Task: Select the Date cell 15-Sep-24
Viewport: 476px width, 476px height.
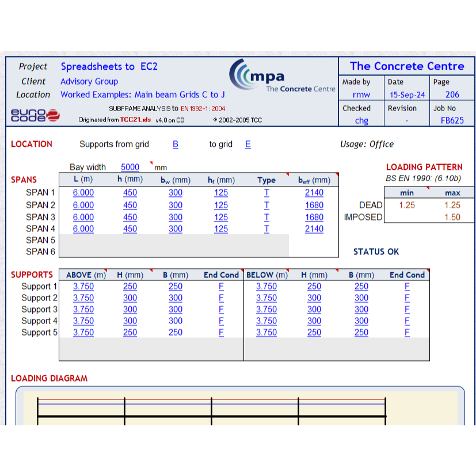Action: coord(406,95)
